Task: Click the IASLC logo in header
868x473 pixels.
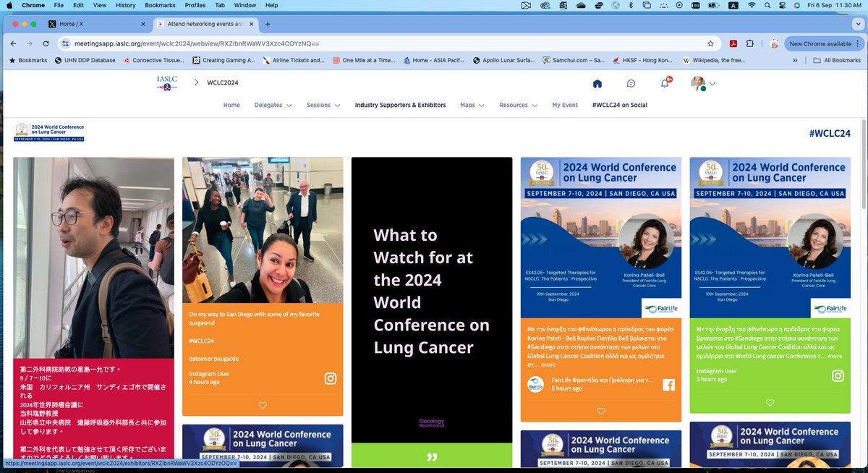Action: 167,83
